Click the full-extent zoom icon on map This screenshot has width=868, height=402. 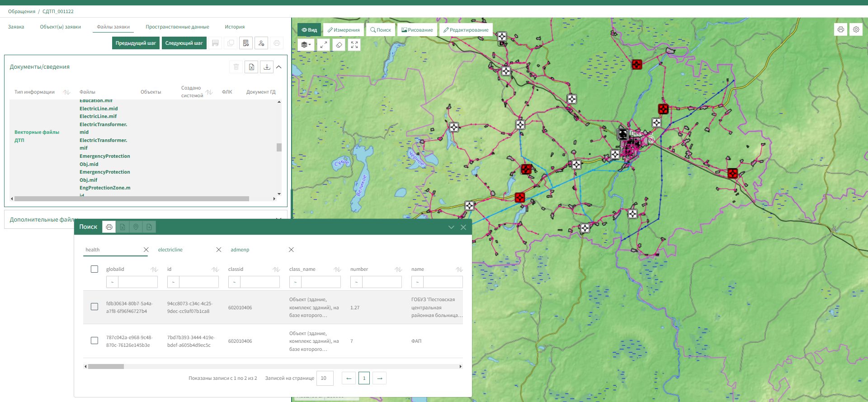[354, 45]
